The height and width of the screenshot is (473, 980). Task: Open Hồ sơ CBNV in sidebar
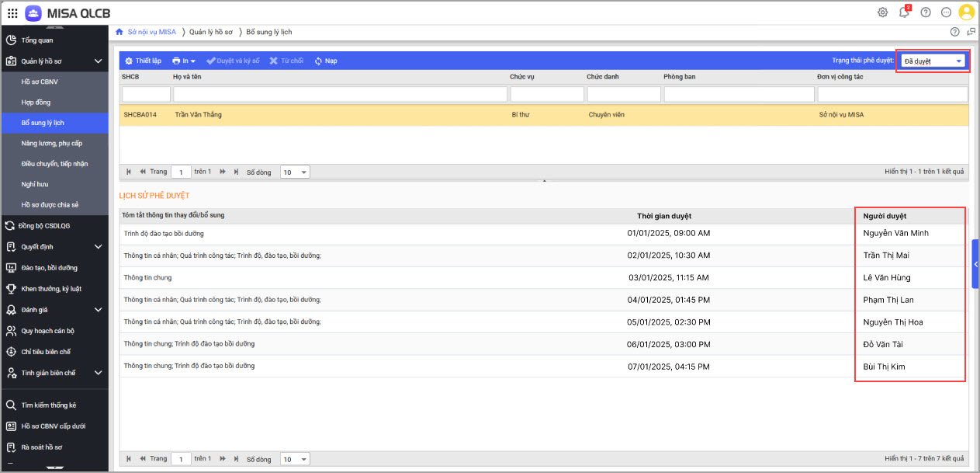[x=40, y=82]
